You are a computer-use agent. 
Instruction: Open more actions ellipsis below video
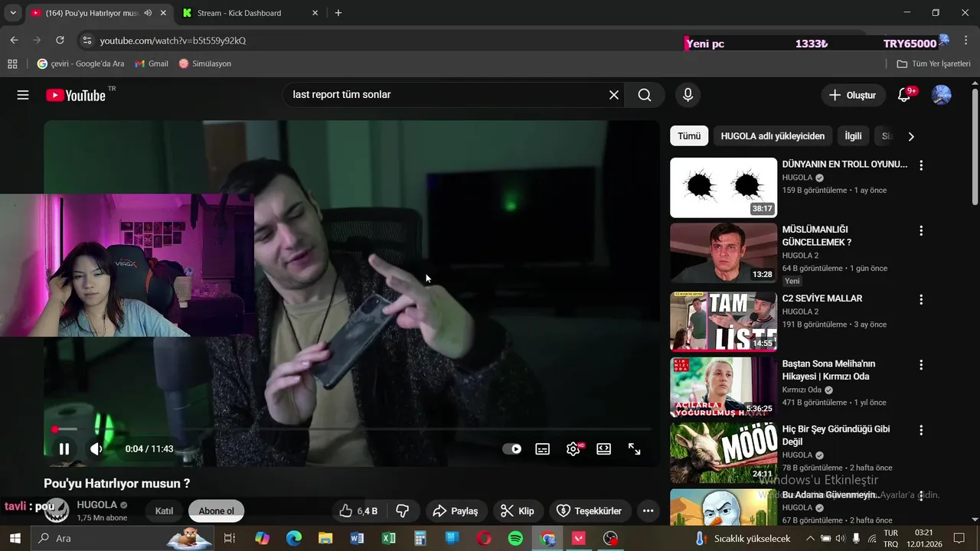(x=648, y=510)
